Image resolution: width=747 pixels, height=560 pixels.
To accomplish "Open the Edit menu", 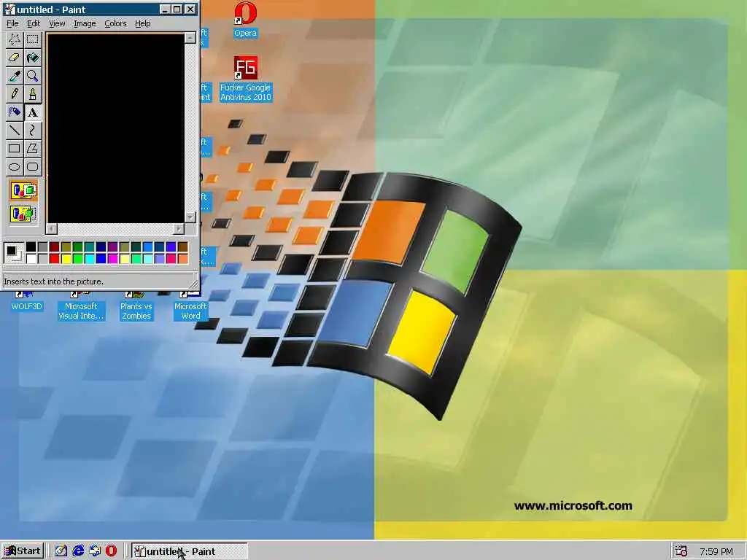I will coord(34,23).
